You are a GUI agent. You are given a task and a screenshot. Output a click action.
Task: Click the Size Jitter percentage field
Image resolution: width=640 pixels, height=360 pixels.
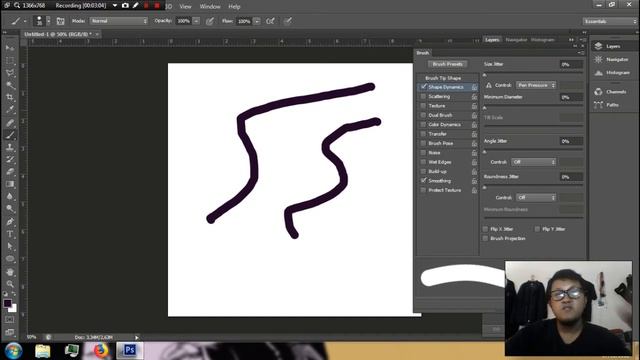[571, 64]
